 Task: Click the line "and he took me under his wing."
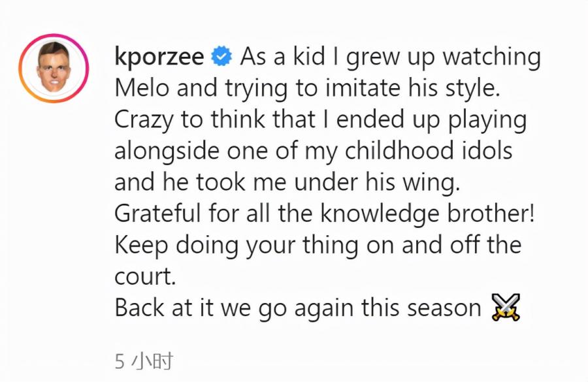coord(287,183)
